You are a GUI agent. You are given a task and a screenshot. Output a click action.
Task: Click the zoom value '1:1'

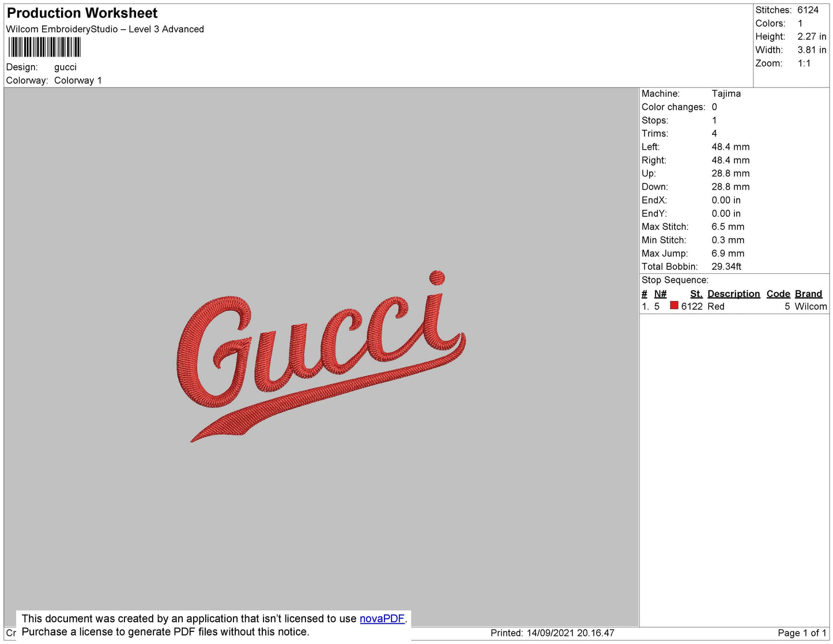804,63
